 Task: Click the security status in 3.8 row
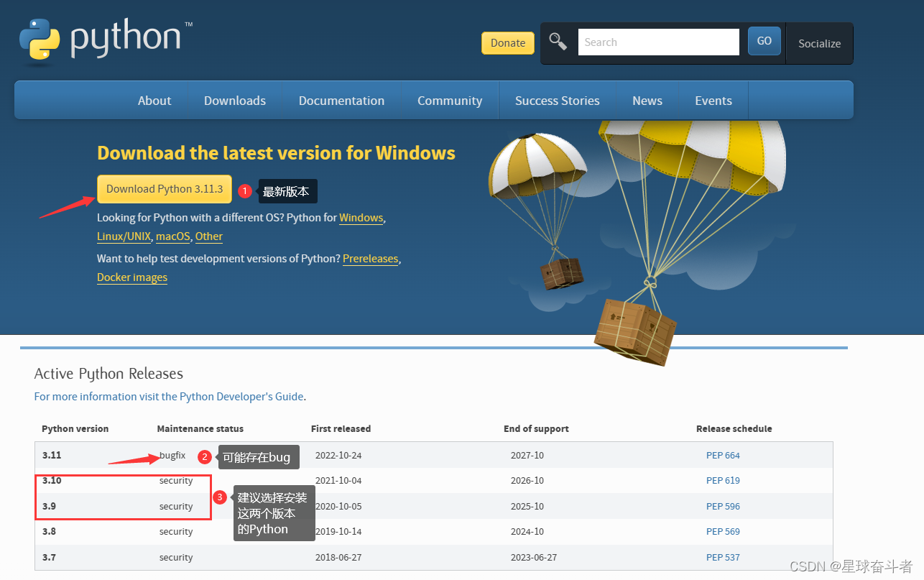tap(176, 531)
